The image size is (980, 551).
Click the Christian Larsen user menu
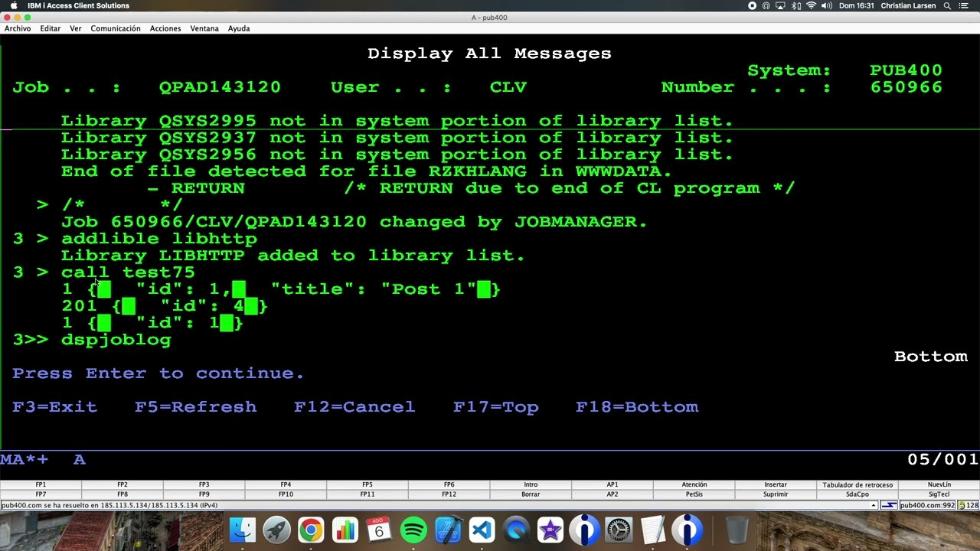point(907,5)
